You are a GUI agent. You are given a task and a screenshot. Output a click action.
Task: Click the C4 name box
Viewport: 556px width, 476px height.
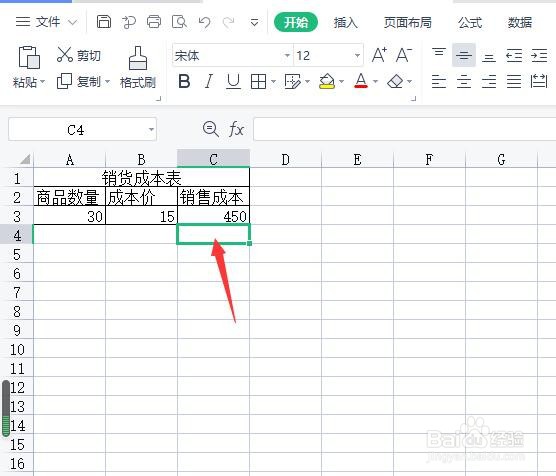(x=76, y=130)
